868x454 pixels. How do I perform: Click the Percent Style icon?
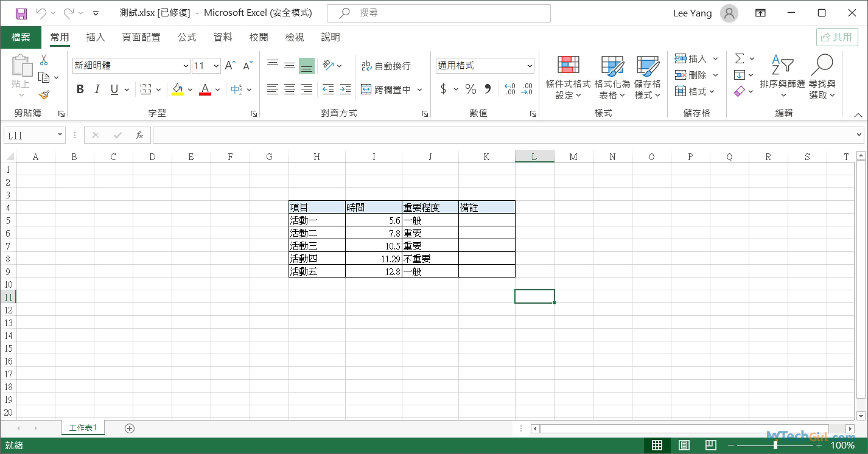471,89
